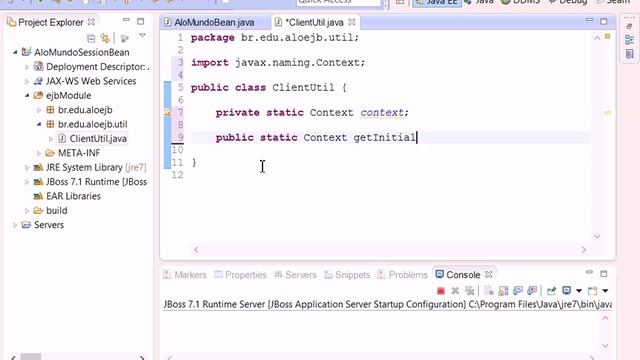Close the Console view tab
Screen dimensions: 640x360
[489, 275]
